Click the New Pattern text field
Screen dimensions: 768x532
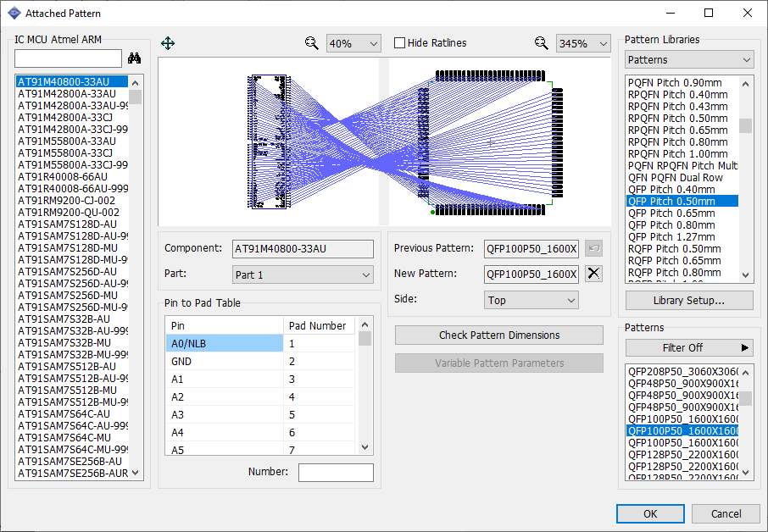tap(531, 274)
